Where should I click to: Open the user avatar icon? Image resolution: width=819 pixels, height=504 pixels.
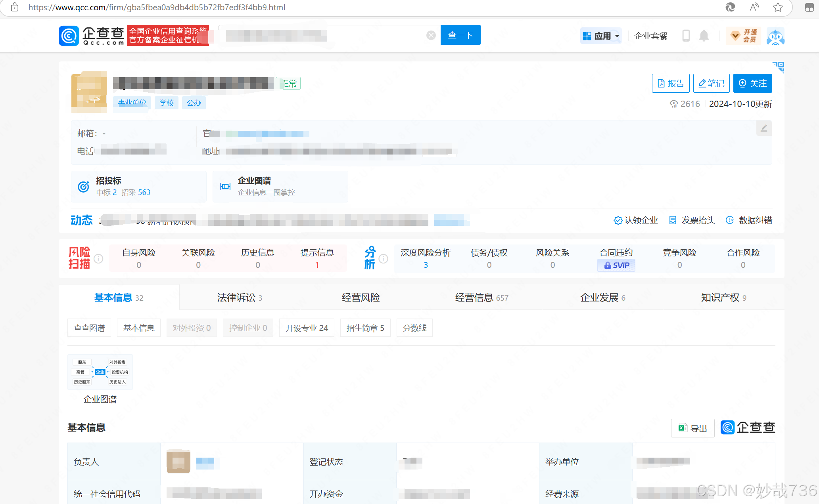(775, 36)
